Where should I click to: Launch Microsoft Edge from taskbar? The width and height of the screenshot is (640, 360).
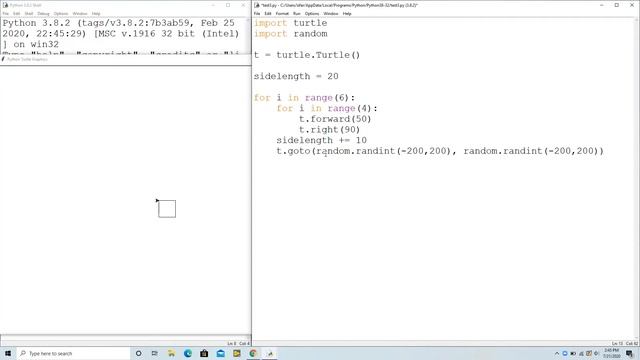point(188,353)
